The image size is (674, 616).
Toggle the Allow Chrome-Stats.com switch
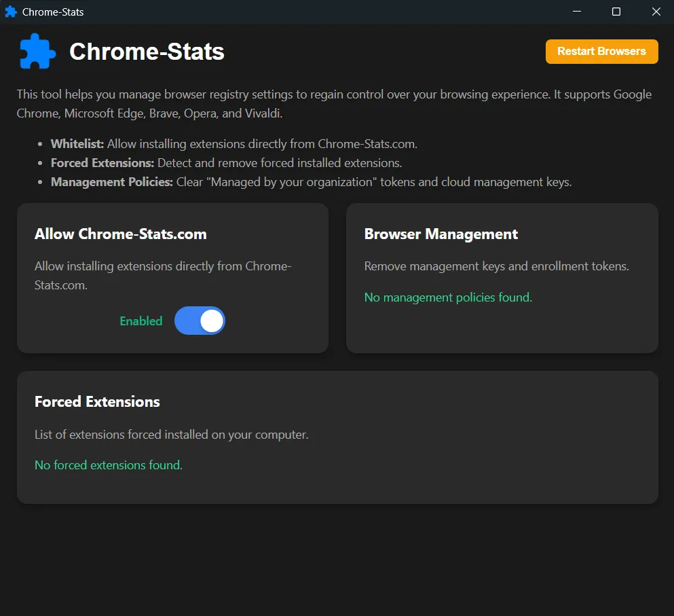[200, 321]
